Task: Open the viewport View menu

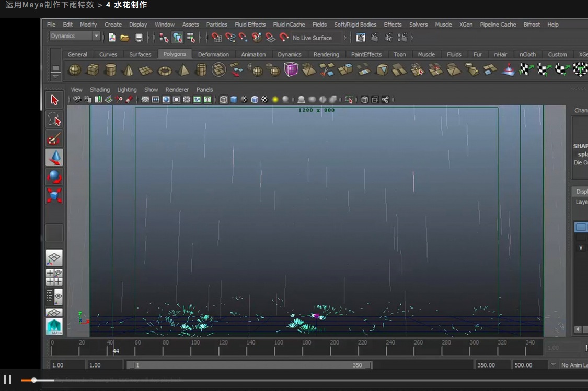Action: pyautogui.click(x=76, y=89)
